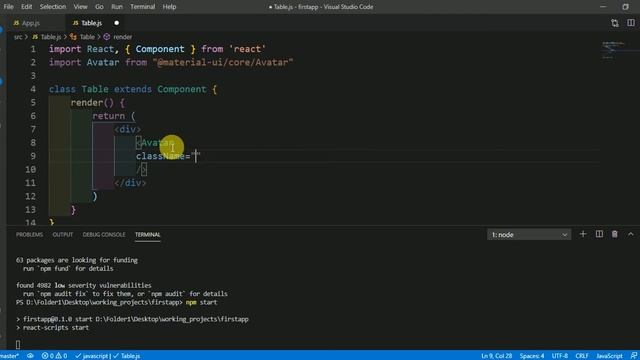Screen dimensions: 640x360
Task: Open the Selection menu
Action: pos(53,7)
